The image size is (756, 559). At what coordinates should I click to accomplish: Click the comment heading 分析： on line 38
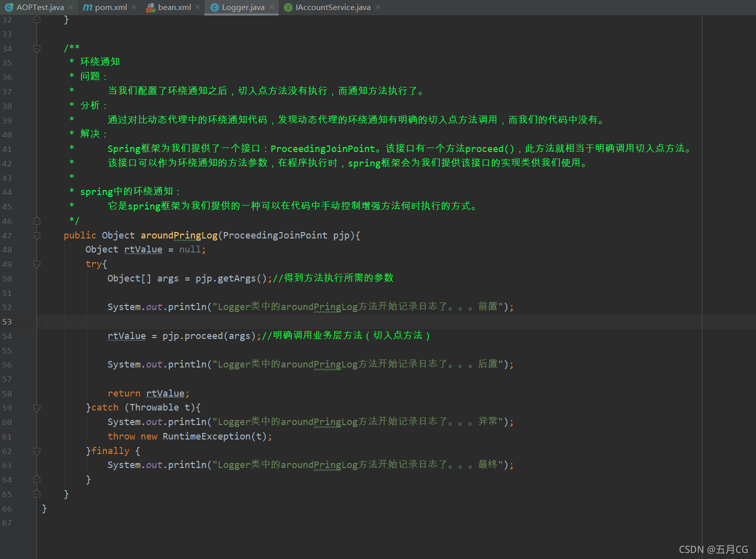(94, 105)
